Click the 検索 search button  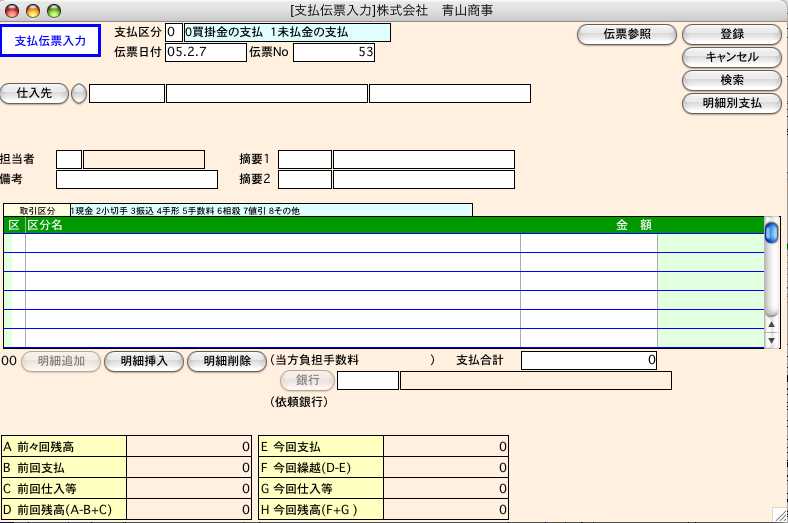pyautogui.click(x=731, y=80)
